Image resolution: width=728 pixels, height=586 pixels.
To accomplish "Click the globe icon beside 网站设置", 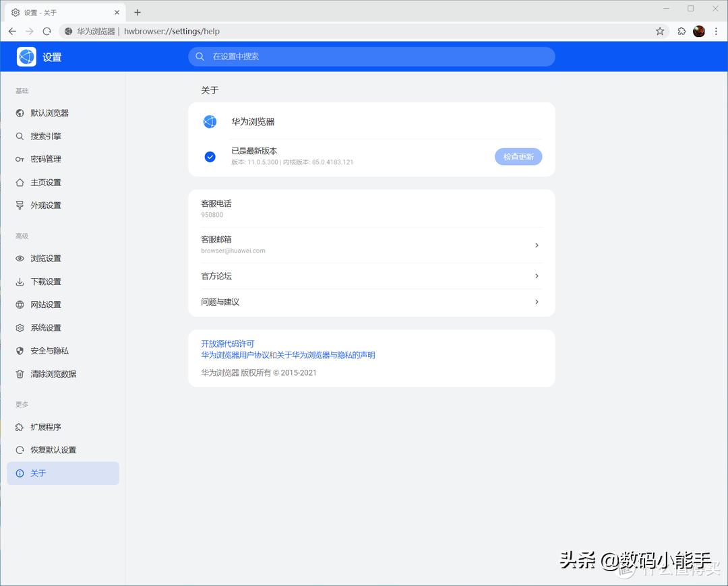I will point(20,305).
